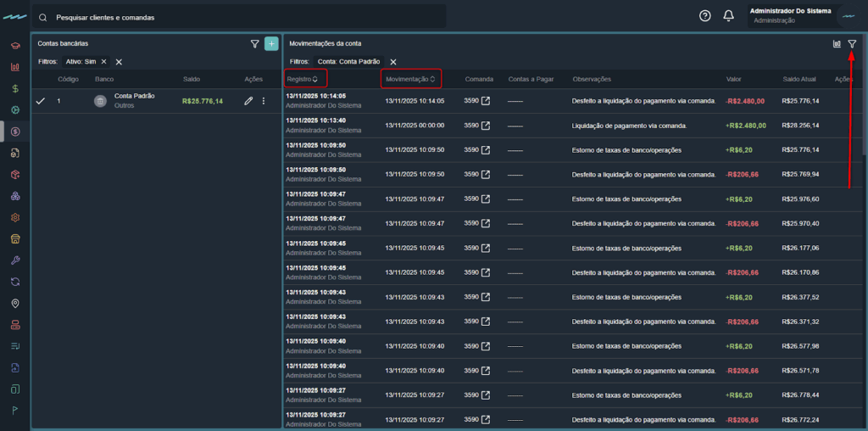Remove the 'Conta: Conta Padrão' filter chip
868x431 pixels.
coord(393,62)
